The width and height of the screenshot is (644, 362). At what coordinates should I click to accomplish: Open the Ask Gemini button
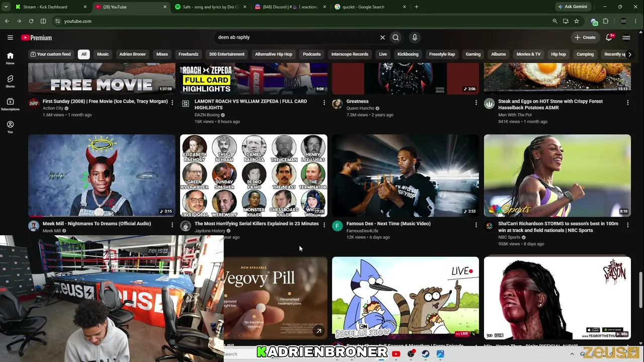point(573,7)
